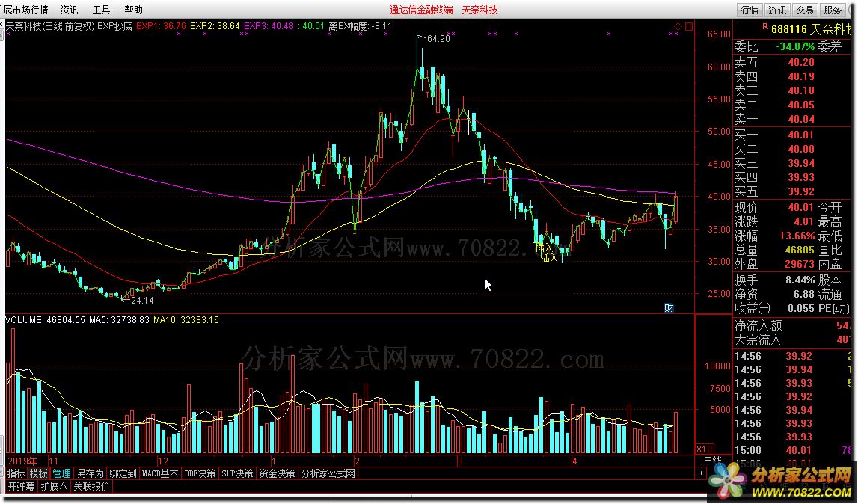Click the 卖五 price 40.20
858x504 pixels.
pos(801,62)
